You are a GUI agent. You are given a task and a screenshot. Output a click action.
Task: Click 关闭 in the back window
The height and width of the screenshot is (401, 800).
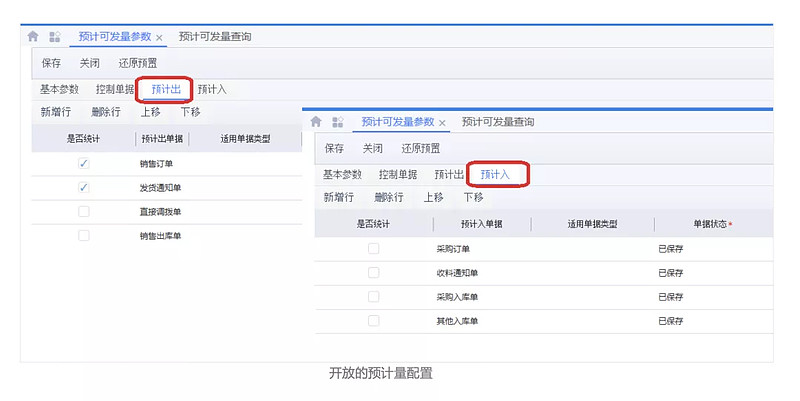(x=89, y=63)
